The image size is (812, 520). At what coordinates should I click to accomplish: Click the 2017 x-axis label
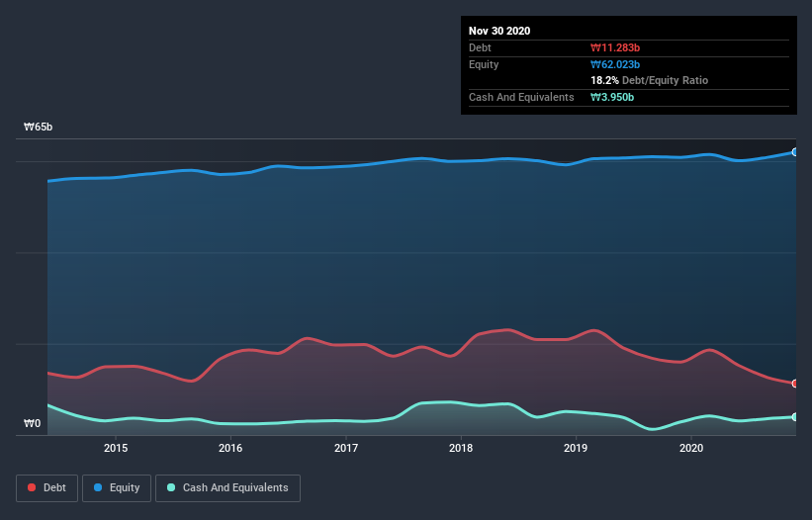pyautogui.click(x=346, y=448)
